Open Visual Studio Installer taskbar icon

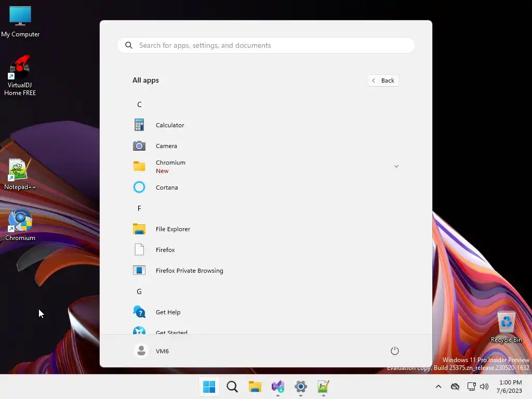click(x=278, y=387)
